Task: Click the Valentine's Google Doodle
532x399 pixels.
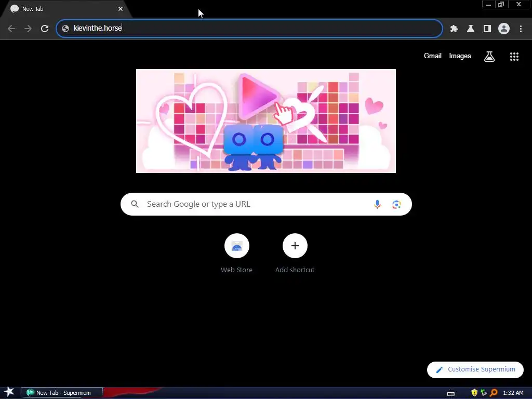Action: pyautogui.click(x=266, y=121)
